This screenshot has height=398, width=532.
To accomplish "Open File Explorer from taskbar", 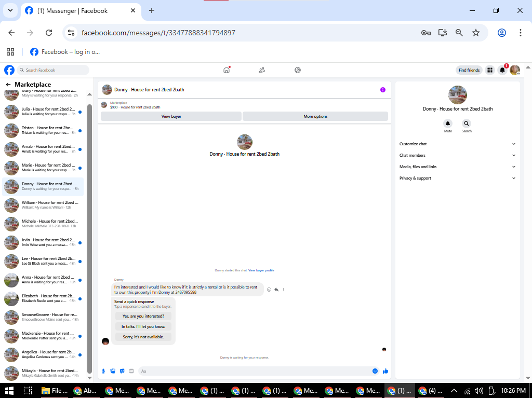I will coord(54,391).
